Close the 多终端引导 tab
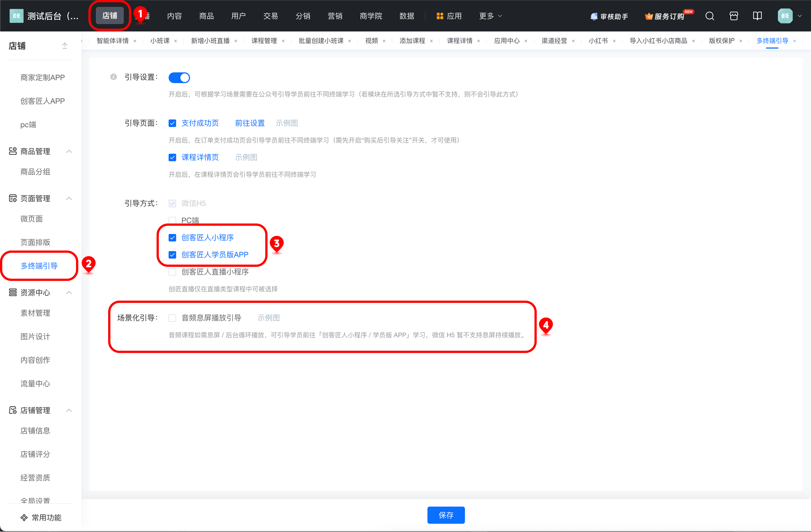This screenshot has width=811, height=532. (x=795, y=41)
